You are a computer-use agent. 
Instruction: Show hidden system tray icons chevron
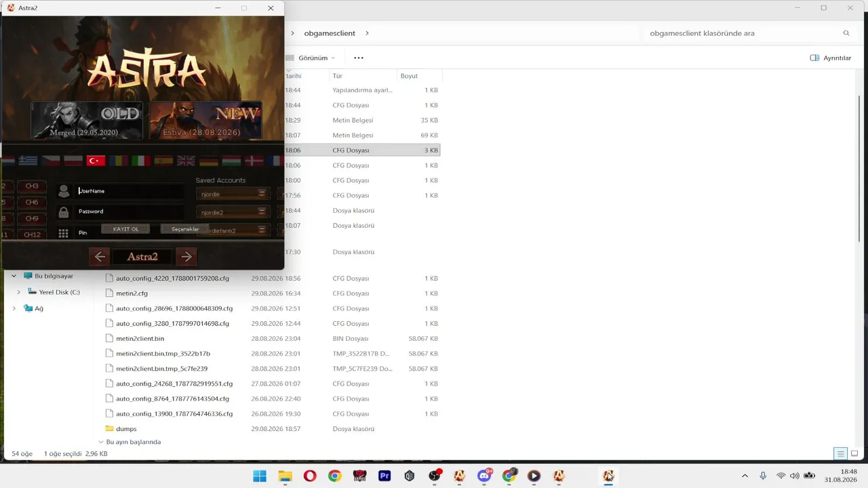(745, 476)
